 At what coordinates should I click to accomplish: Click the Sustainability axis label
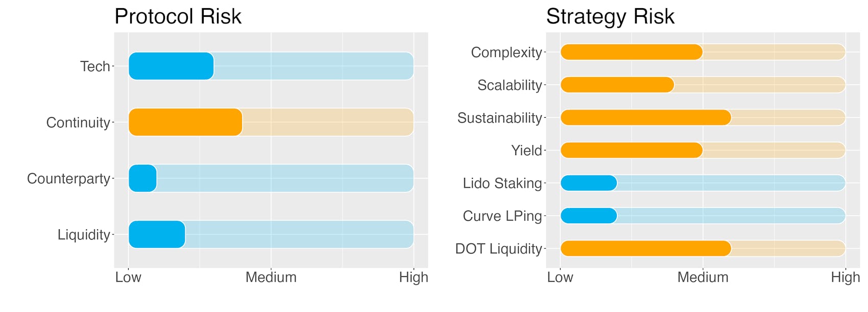(499, 118)
